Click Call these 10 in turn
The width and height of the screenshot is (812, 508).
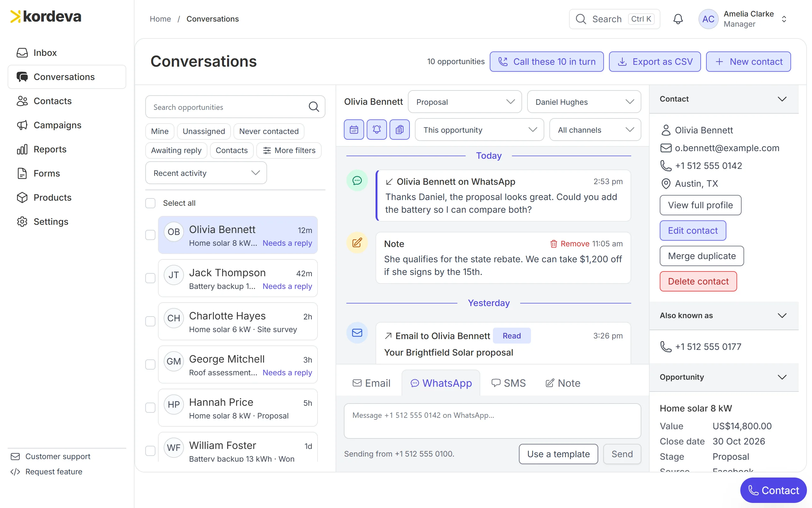click(547, 62)
